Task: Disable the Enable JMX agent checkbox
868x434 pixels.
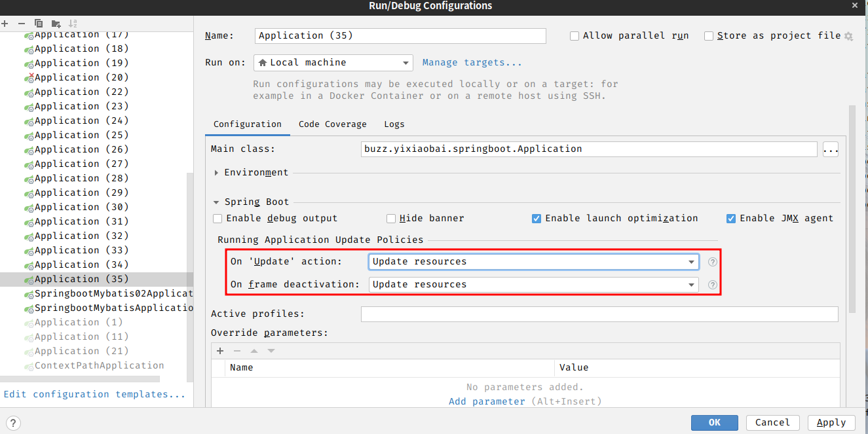Action: point(731,219)
